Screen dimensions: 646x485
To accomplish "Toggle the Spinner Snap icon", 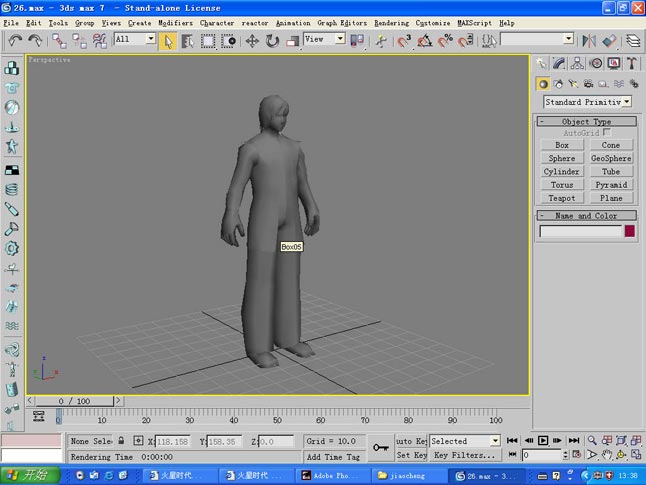I will (466, 41).
